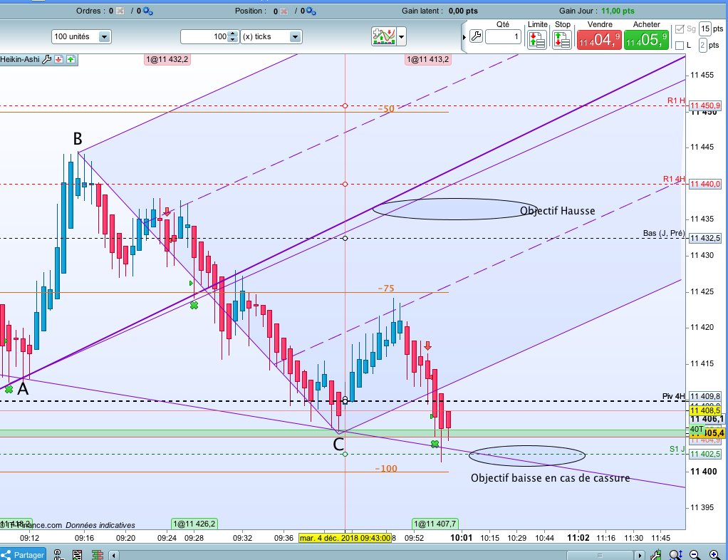Click the point B label
Image resolution: width=728 pixels, height=560 pixels.
point(78,138)
